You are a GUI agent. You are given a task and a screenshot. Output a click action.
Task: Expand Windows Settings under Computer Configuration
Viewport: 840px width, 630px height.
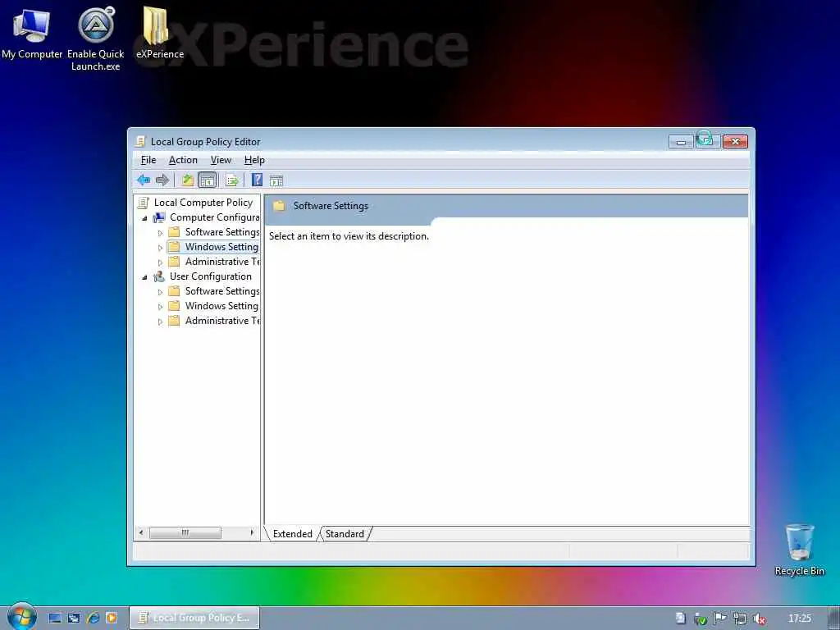160,248
